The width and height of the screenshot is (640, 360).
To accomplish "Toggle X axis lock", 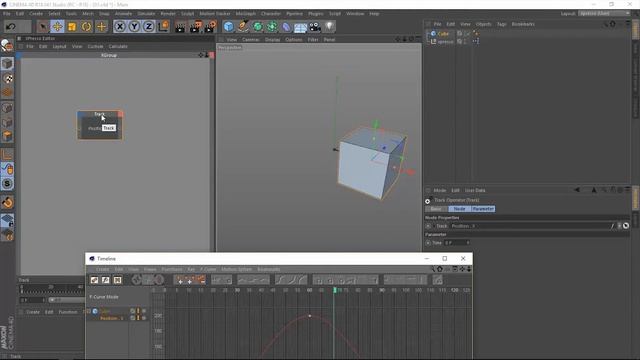I will point(120,27).
